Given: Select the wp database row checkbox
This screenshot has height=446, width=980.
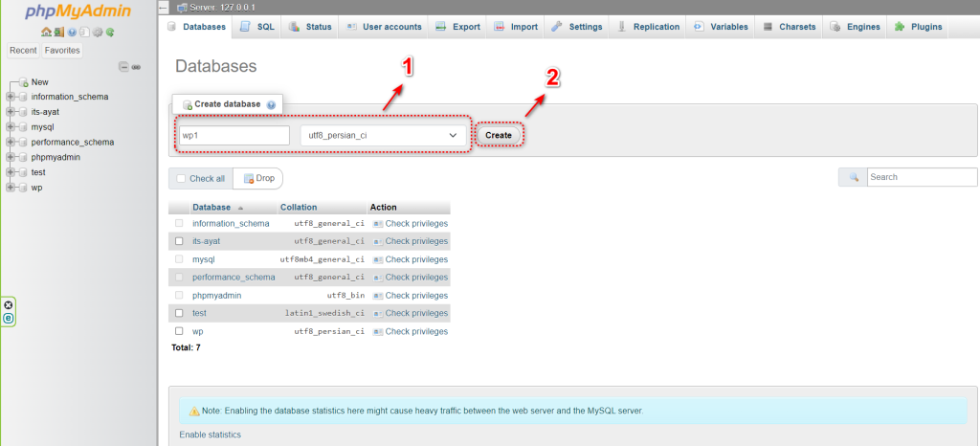Looking at the screenshot, I should pos(179,331).
